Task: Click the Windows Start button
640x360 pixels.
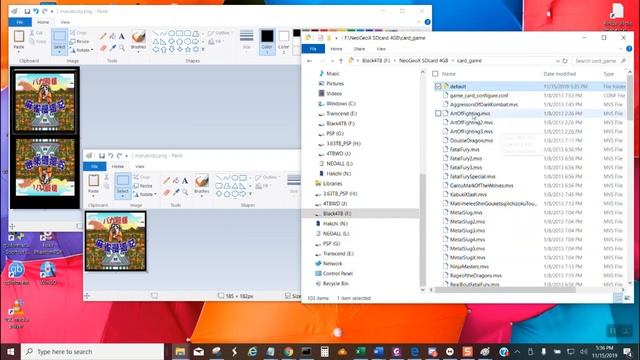Action: click(x=11, y=351)
